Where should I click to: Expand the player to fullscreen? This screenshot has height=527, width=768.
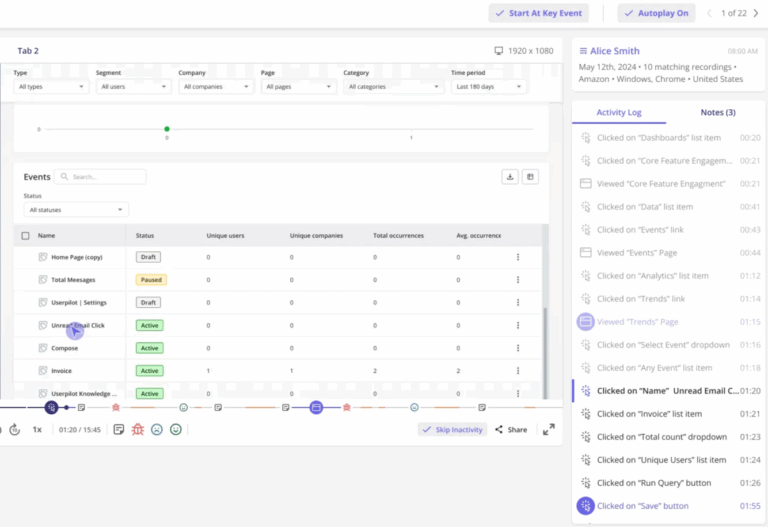click(549, 430)
